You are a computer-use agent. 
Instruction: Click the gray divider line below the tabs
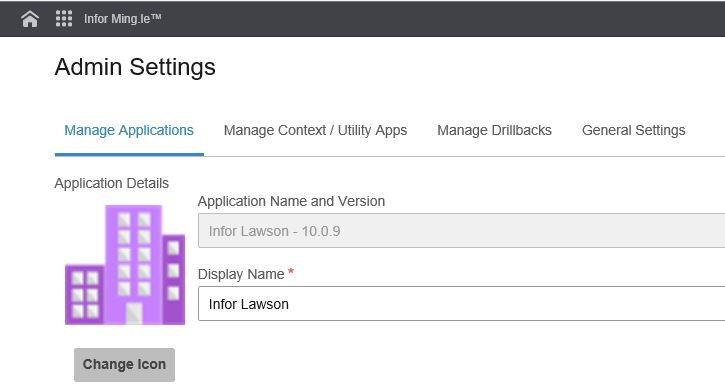(464, 156)
